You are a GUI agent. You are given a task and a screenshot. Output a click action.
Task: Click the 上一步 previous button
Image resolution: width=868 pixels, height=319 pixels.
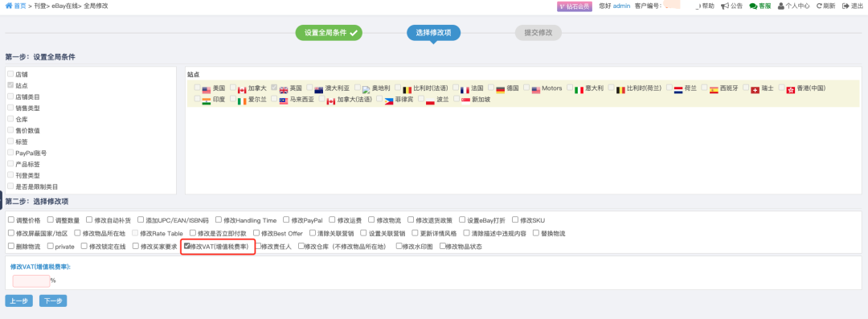click(18, 301)
